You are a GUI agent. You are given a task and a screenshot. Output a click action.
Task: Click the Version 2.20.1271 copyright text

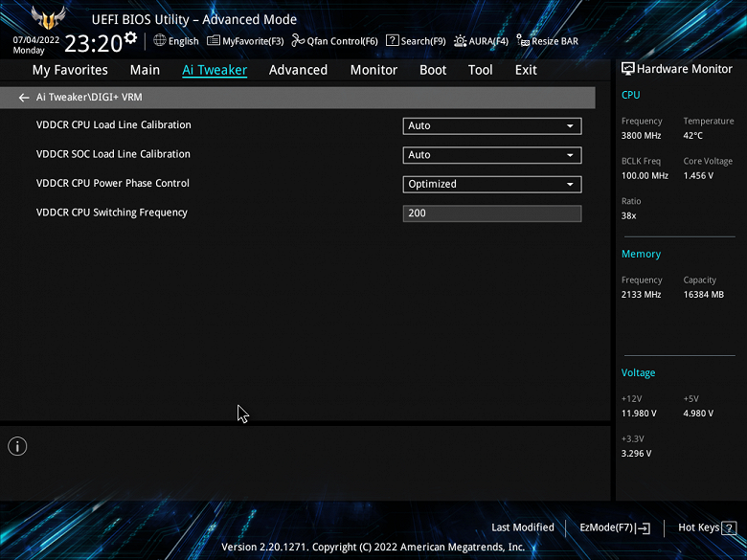(x=373, y=548)
